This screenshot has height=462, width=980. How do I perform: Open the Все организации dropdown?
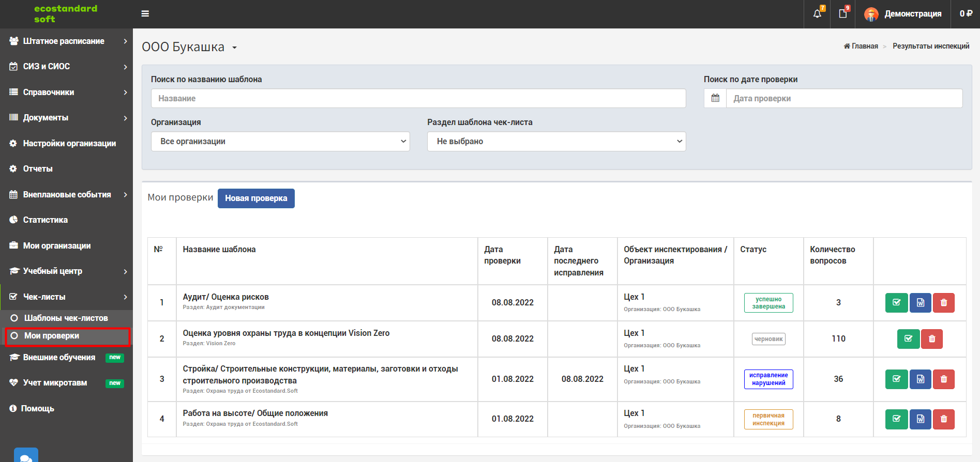coord(280,142)
